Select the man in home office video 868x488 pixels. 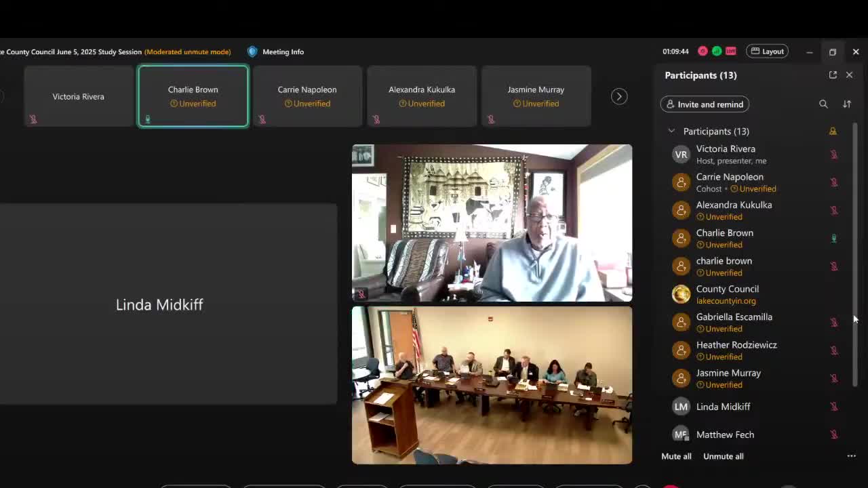point(492,223)
